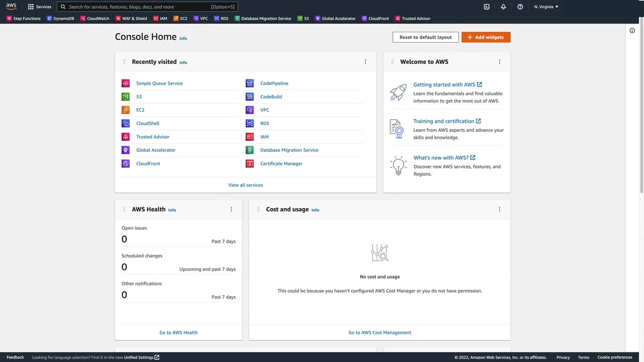The width and height of the screenshot is (644, 362).
Task: Click the page vertical scrollbar
Action: tap(641, 106)
